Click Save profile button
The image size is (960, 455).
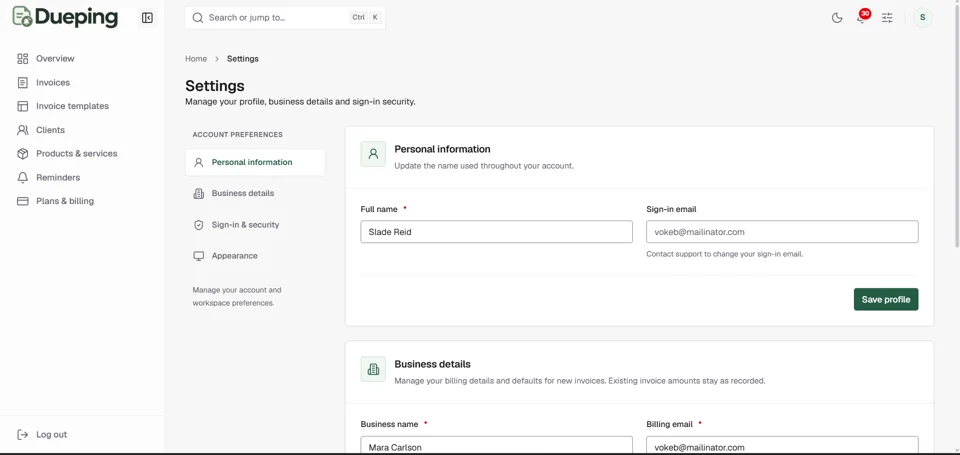coord(886,299)
